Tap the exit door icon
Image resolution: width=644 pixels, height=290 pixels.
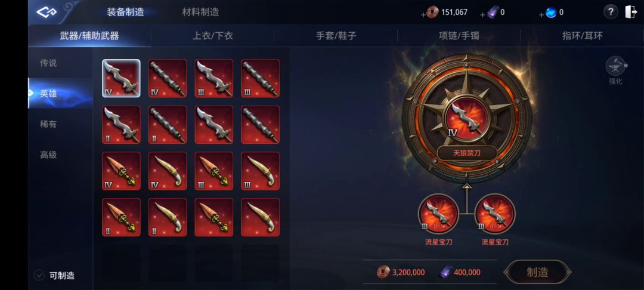[x=630, y=12]
